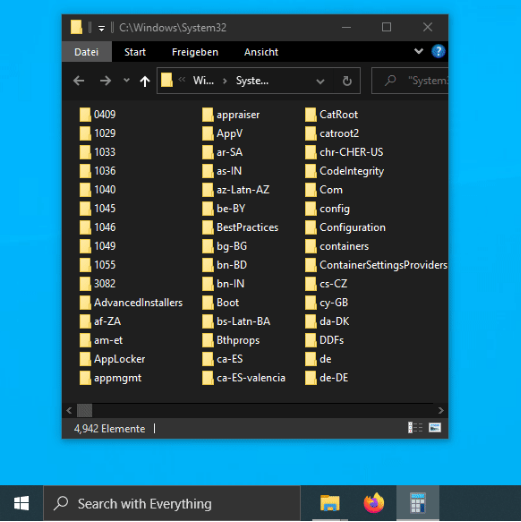521x522 pixels.
Task: Open the Windows Start menu
Action: click(21, 503)
